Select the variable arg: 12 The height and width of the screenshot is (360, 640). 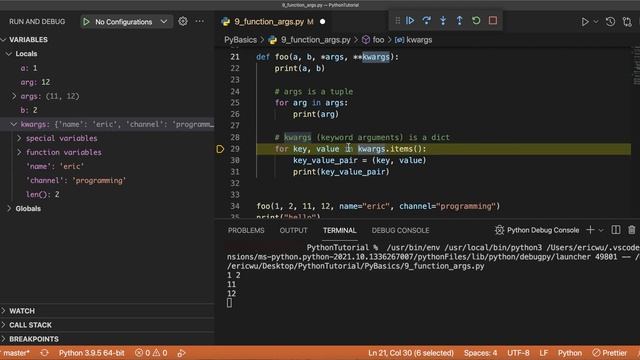coord(35,82)
